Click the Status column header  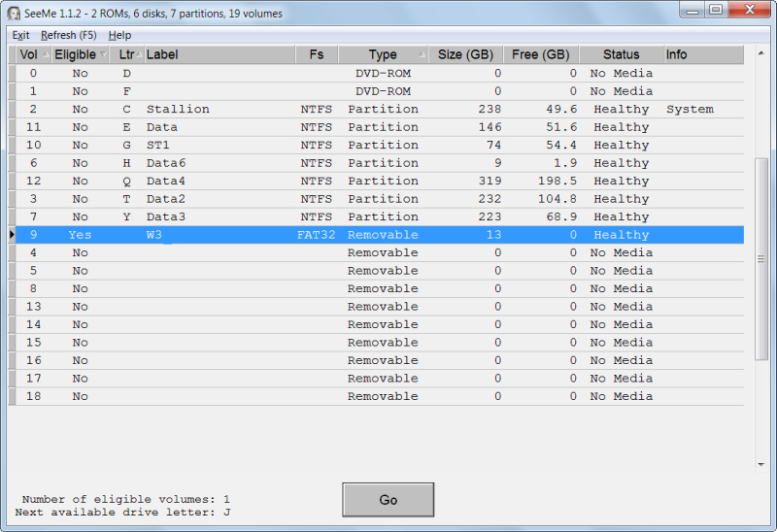point(621,54)
